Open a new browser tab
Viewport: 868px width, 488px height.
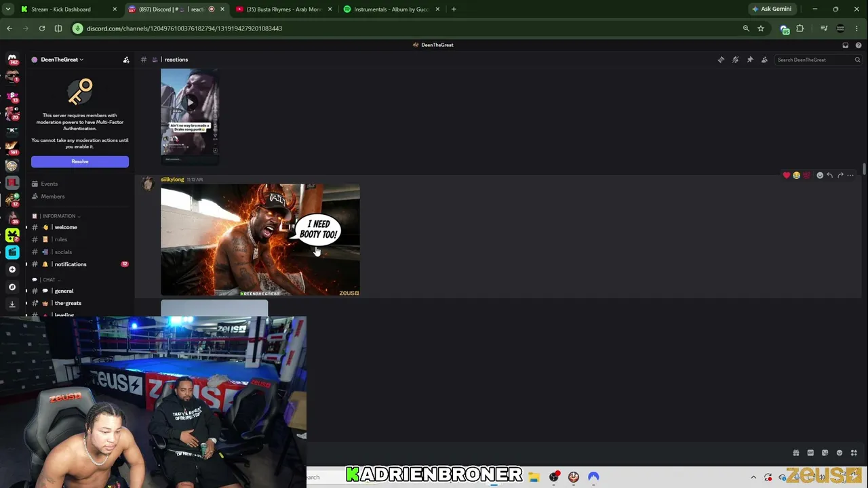coord(454,9)
